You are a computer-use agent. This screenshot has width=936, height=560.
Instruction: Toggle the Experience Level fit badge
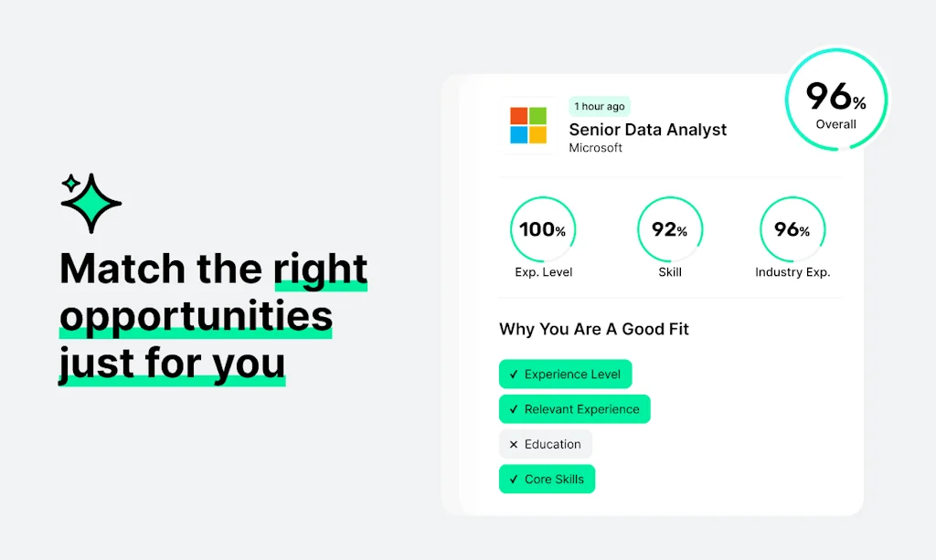[x=565, y=375]
